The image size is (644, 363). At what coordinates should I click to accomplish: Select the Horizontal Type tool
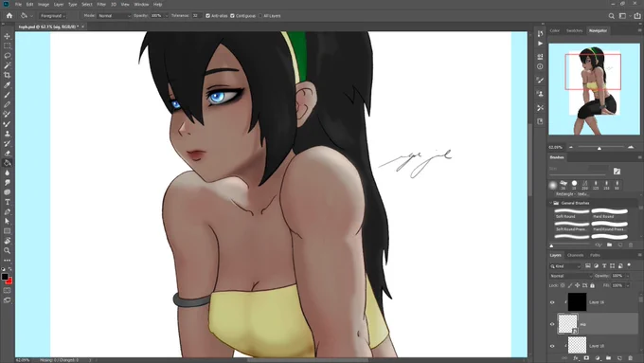click(7, 202)
